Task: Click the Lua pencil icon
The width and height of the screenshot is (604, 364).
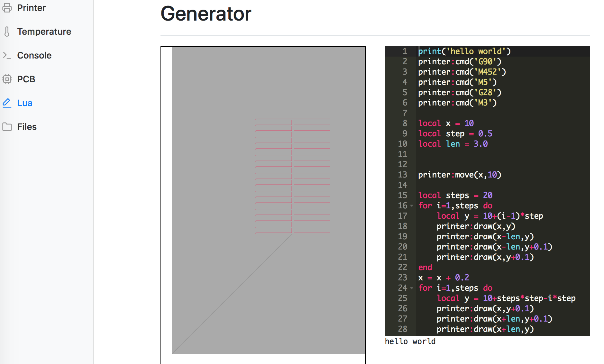Action: [x=7, y=103]
